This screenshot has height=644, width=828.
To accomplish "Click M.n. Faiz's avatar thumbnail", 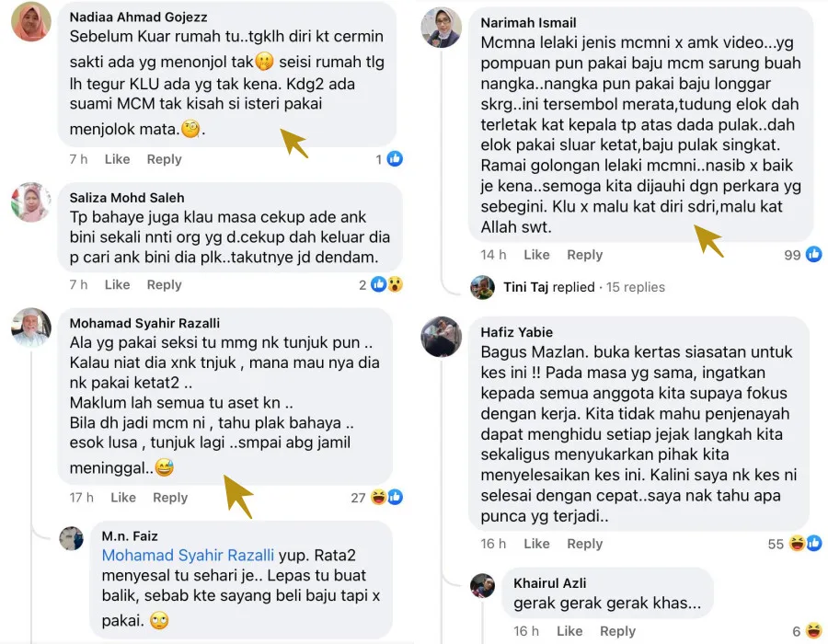I will [72, 538].
